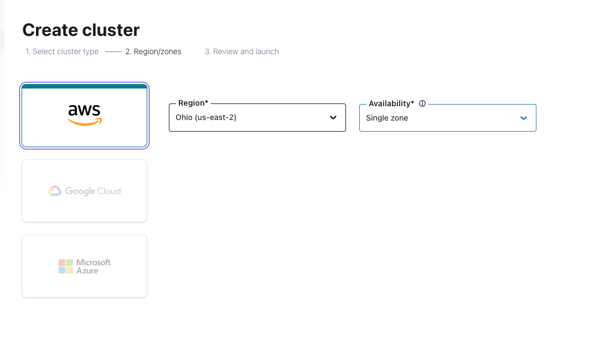Choose the Google Cloud provider card
The image size is (589, 364).
(x=85, y=191)
